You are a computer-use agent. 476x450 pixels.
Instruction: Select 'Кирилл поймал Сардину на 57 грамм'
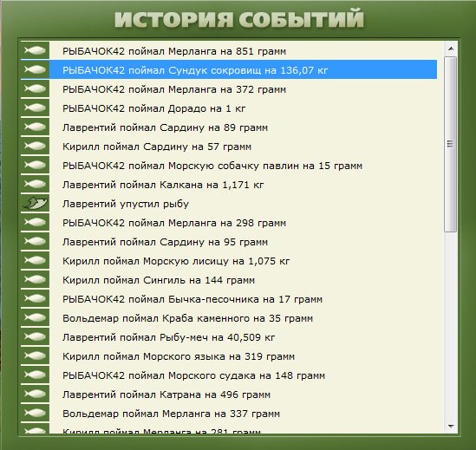click(157, 147)
